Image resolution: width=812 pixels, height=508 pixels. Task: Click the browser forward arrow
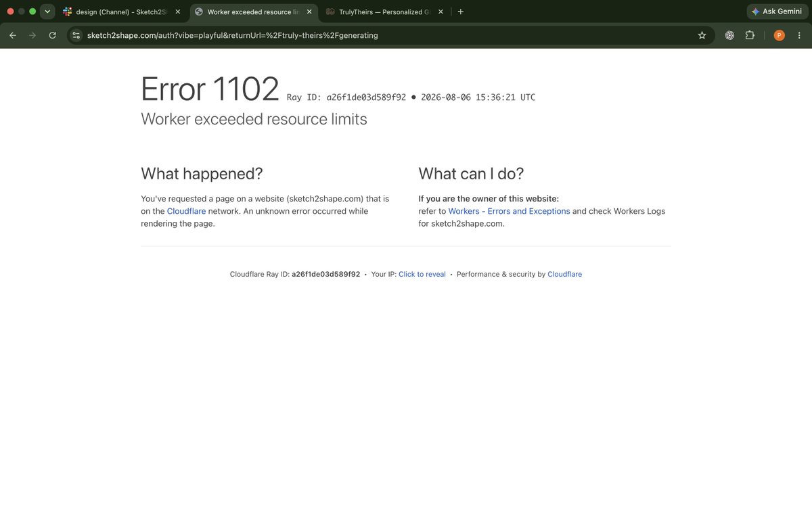tap(32, 35)
